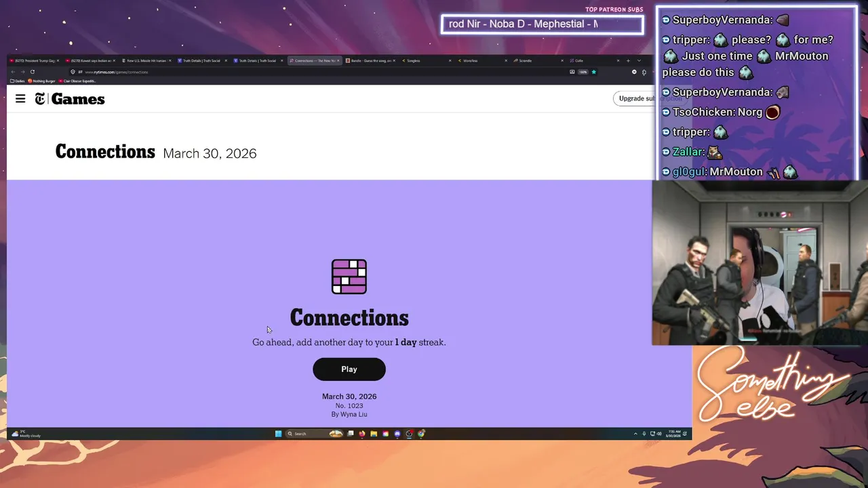Open the Windows Start menu

point(278,434)
